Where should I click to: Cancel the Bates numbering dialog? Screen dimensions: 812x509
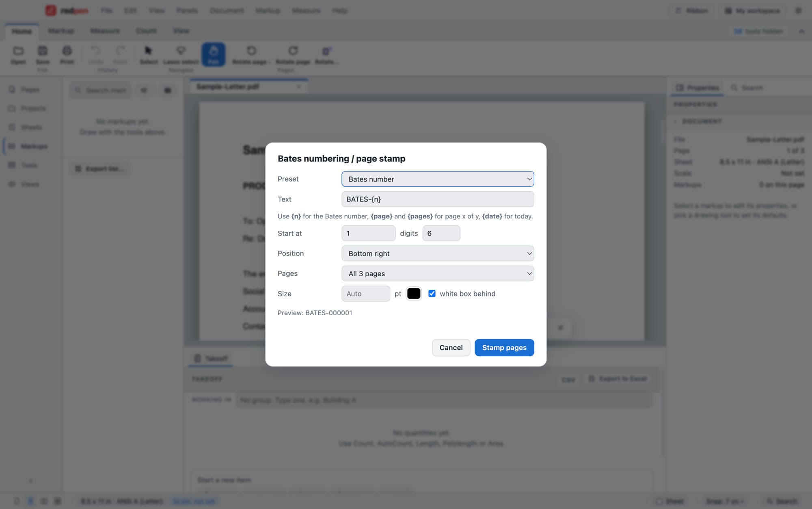[451, 347]
